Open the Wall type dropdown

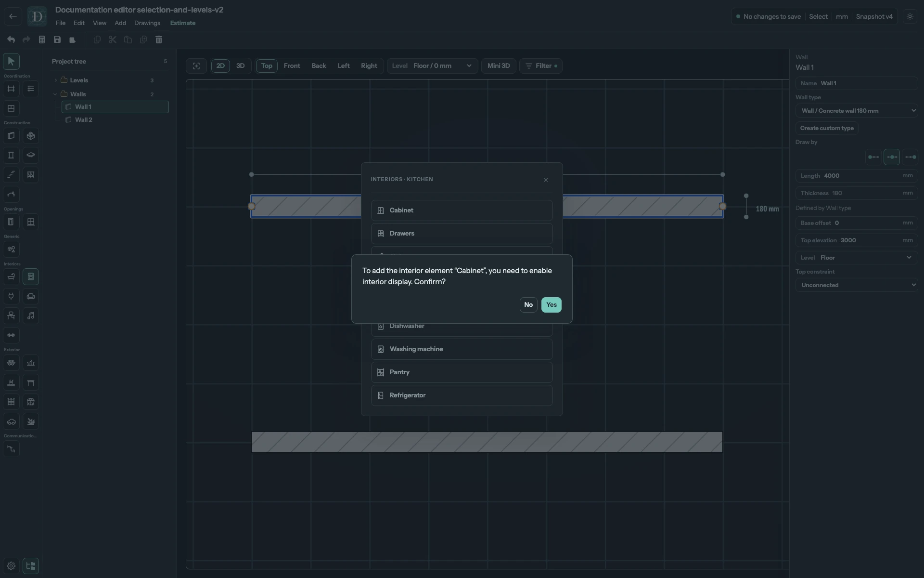pos(857,111)
